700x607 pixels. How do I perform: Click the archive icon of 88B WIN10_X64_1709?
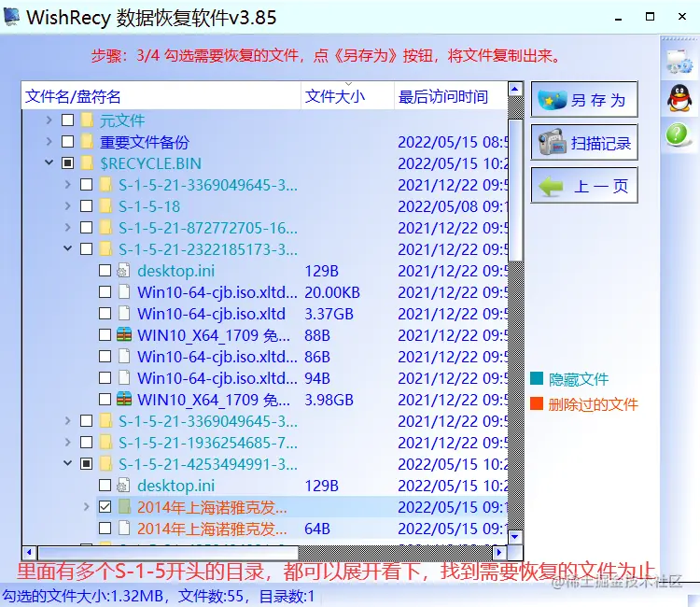[124, 334]
